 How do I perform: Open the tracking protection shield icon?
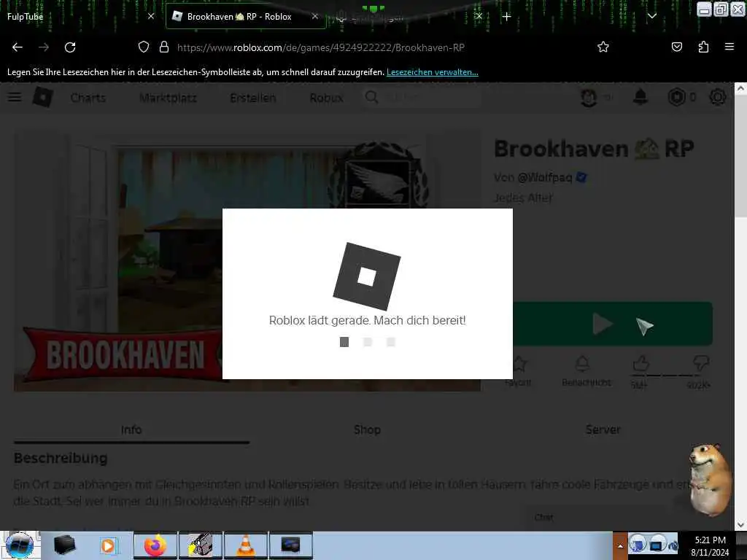click(x=144, y=47)
